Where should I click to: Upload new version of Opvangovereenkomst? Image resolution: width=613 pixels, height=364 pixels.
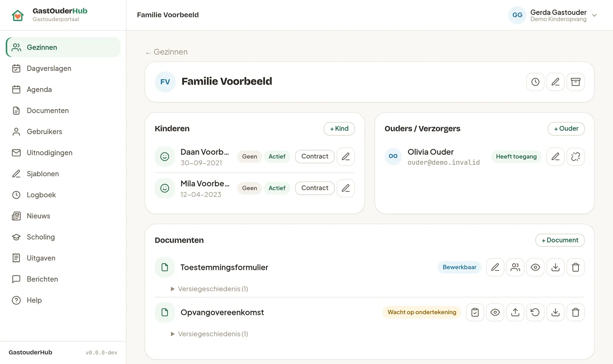515,312
